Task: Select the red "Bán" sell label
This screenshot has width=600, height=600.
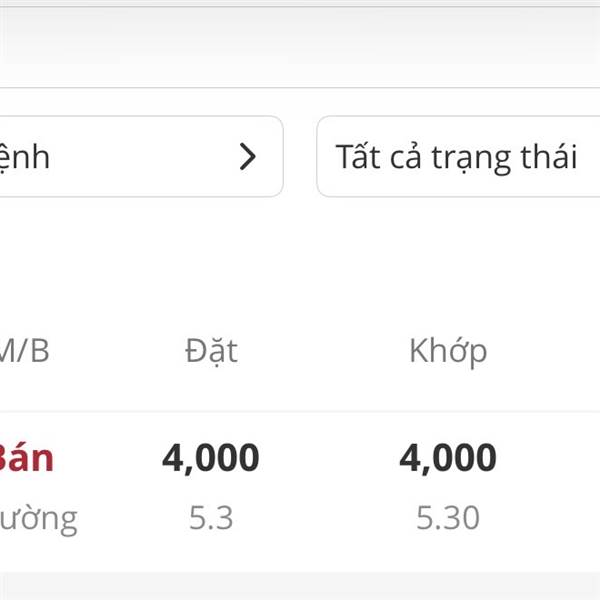Action: (x=26, y=458)
